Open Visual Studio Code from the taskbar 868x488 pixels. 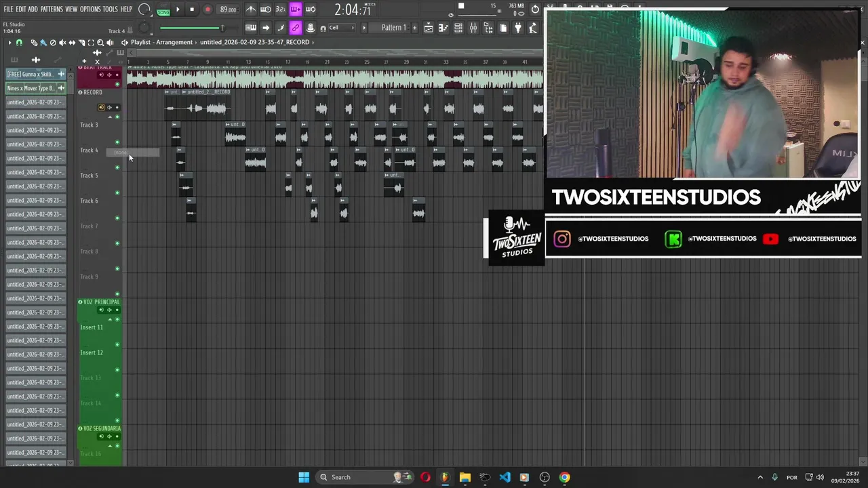pyautogui.click(x=505, y=477)
